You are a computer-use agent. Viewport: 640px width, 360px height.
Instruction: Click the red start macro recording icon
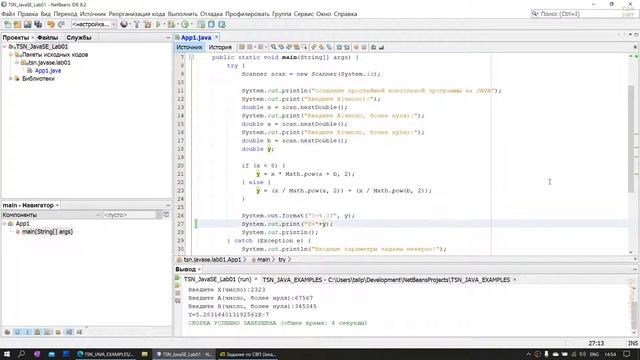tap(356, 47)
